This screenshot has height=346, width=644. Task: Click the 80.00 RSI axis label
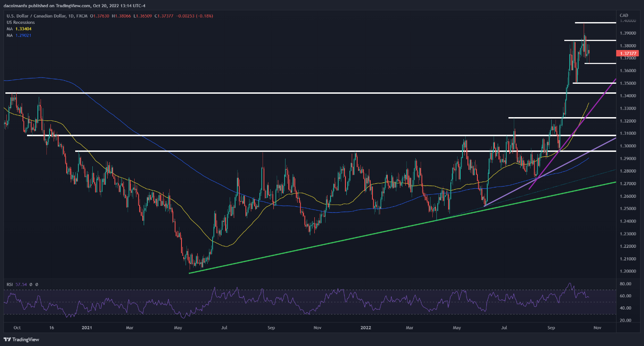[626, 284]
